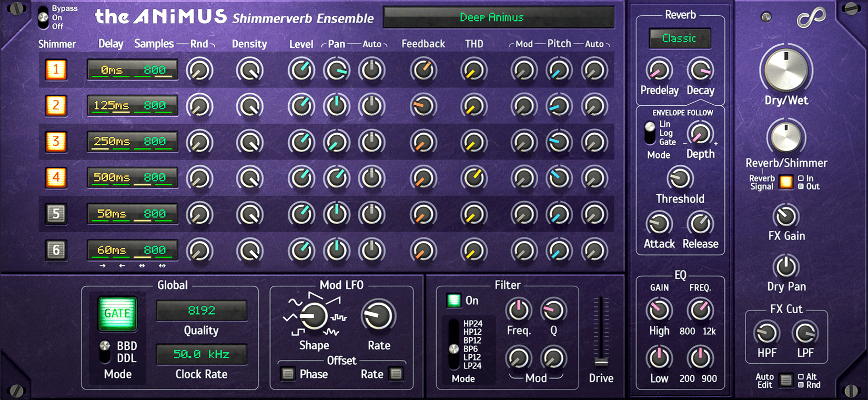Click the green GATE button
Image resolution: width=868 pixels, height=400 pixels.
coord(117,314)
